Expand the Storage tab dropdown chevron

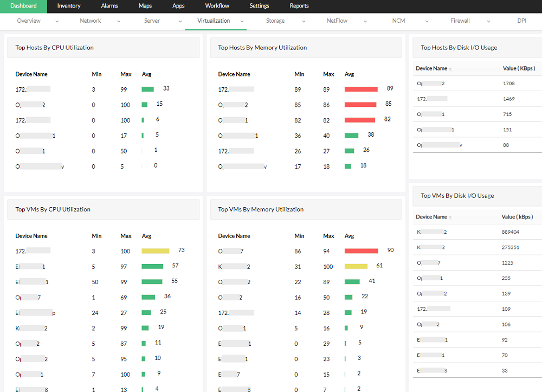[304, 21]
